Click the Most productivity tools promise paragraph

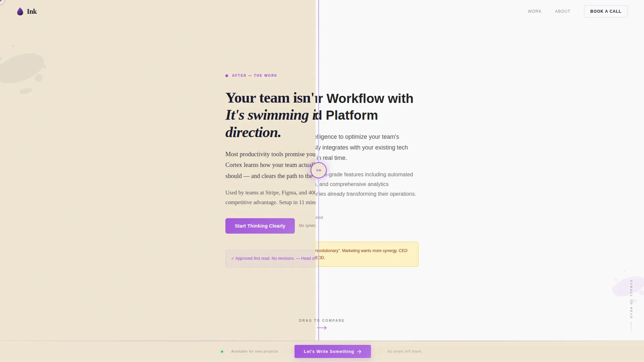coord(270,165)
